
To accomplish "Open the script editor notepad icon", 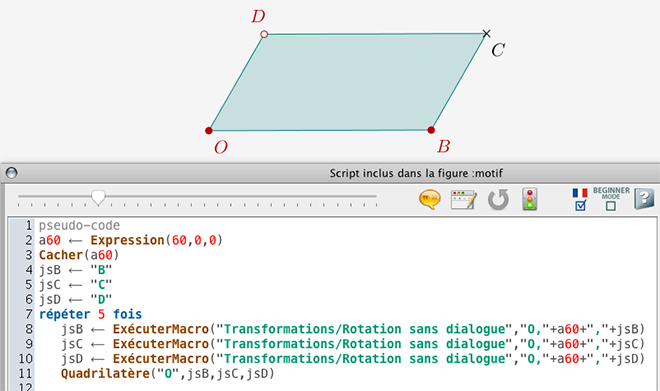I will [x=463, y=199].
